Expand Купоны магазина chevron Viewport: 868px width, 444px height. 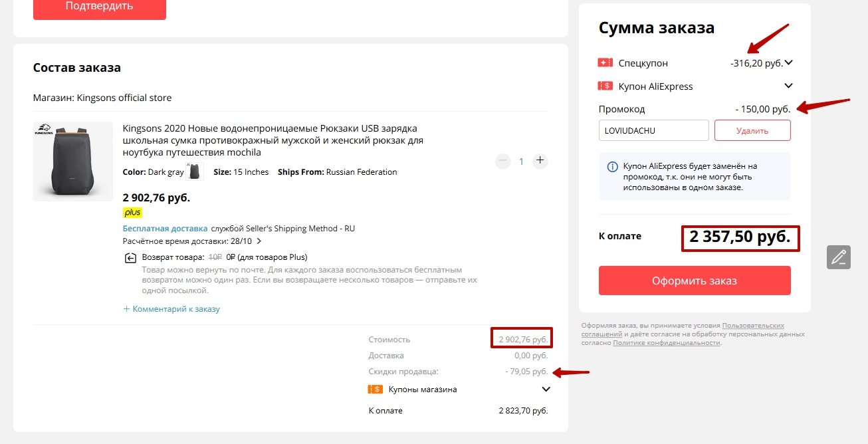546,389
